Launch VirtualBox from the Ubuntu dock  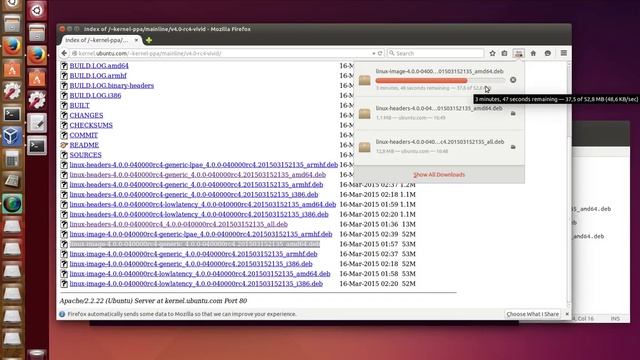pyautogui.click(x=11, y=136)
